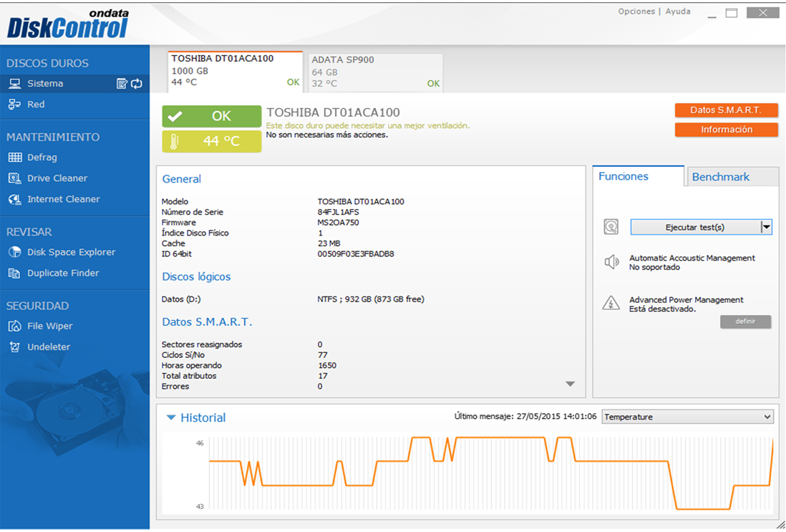
Task: Click the Sistema computer icon
Action: tap(15, 84)
